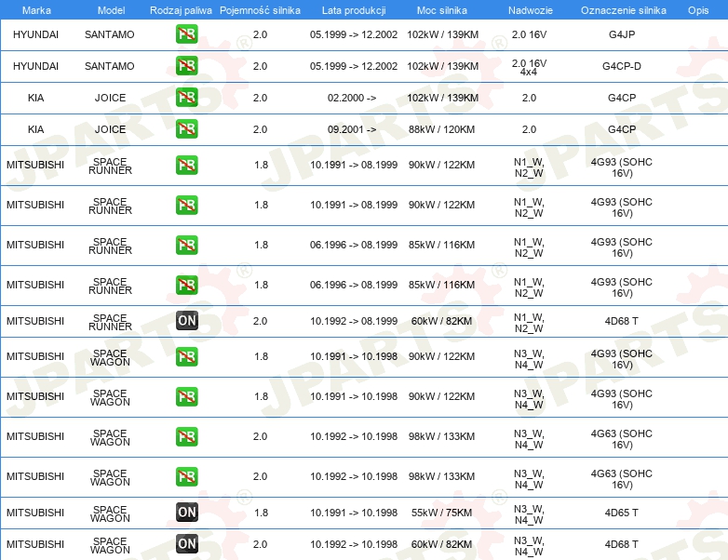Click production date 02.2000 -> cell
Screen dimensions: 728x560
tap(352, 98)
